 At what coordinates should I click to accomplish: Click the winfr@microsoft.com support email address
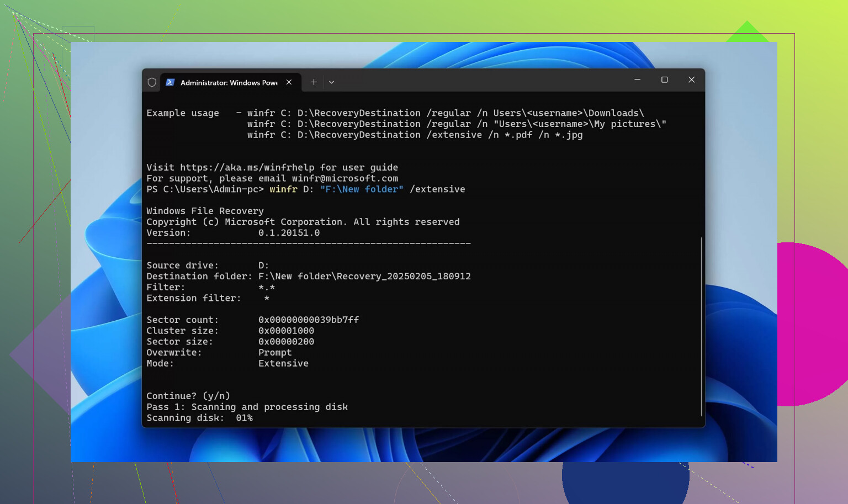(x=344, y=178)
